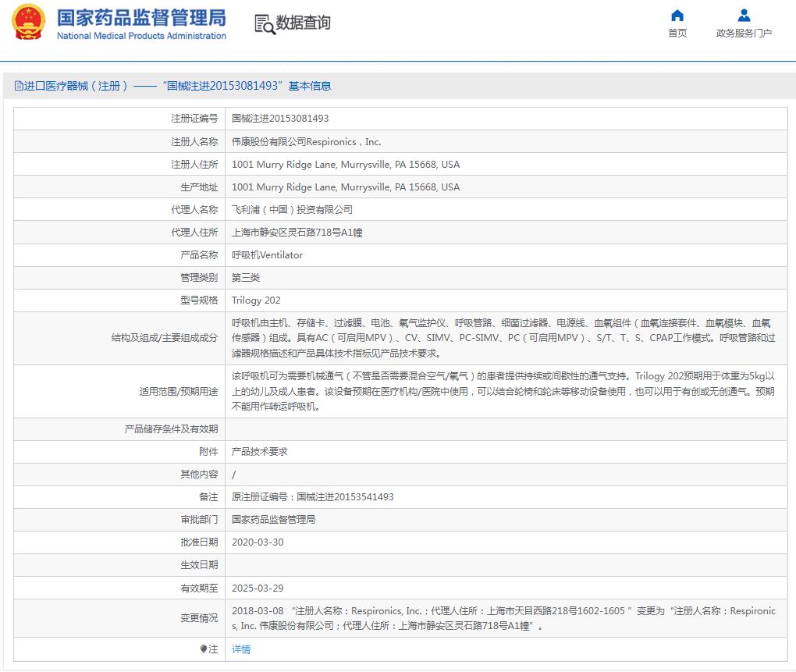This screenshot has height=672, width=796.
Task: Select registration number 国械注进20153081493 cell
Action: point(280,119)
